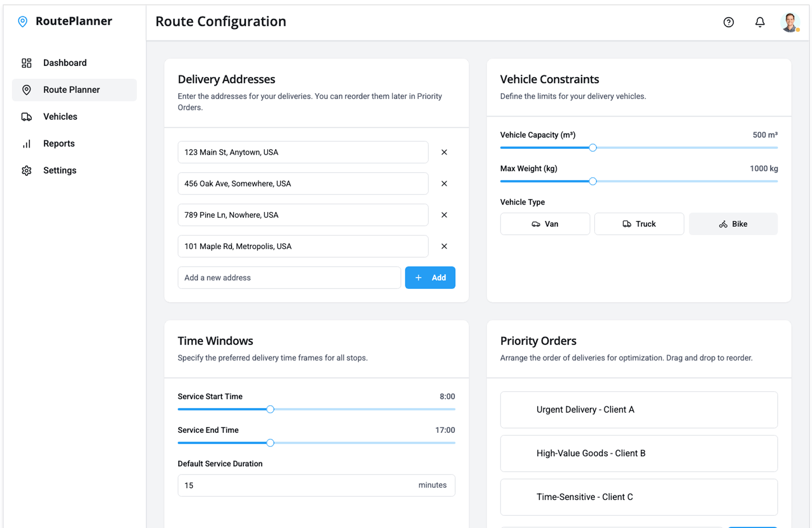Screen dimensions: 812x528
Task: Click the Service Start Time slider handle
Action: click(x=270, y=409)
